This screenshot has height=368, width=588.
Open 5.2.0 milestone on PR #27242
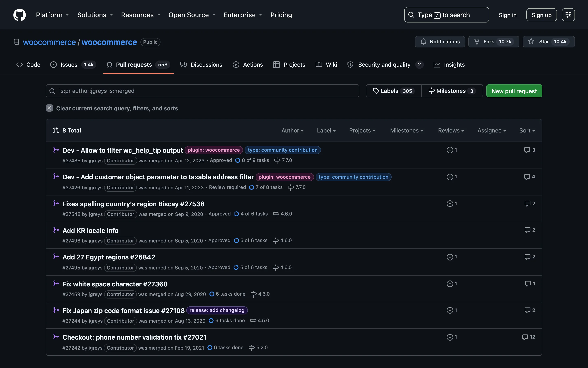point(258,348)
